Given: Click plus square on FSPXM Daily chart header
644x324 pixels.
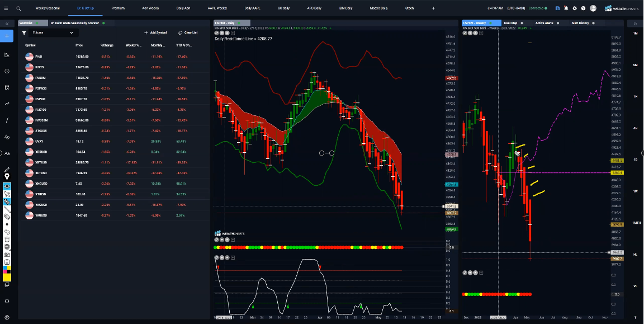Looking at the screenshot, I should click(x=233, y=33).
